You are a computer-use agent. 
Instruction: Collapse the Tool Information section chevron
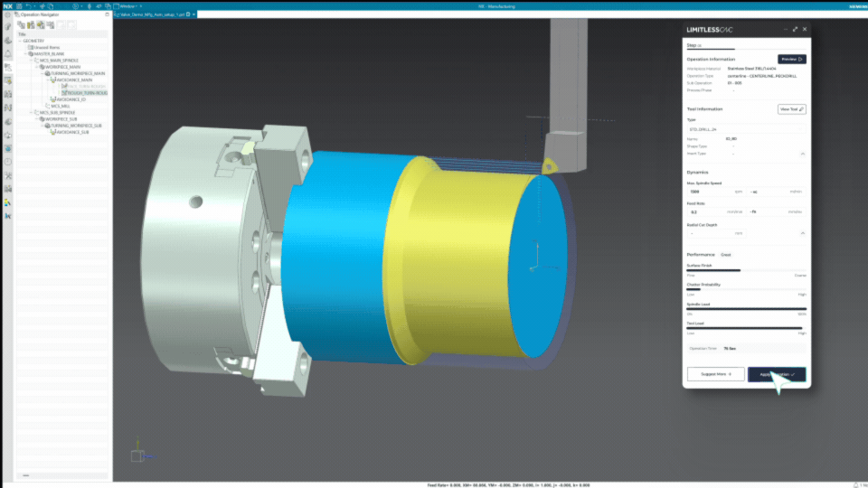pos(803,154)
